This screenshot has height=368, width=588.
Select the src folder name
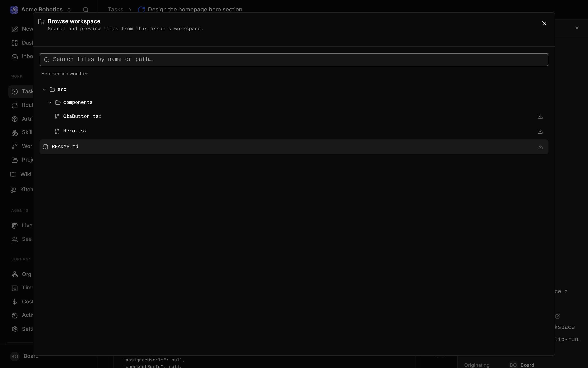(62, 89)
